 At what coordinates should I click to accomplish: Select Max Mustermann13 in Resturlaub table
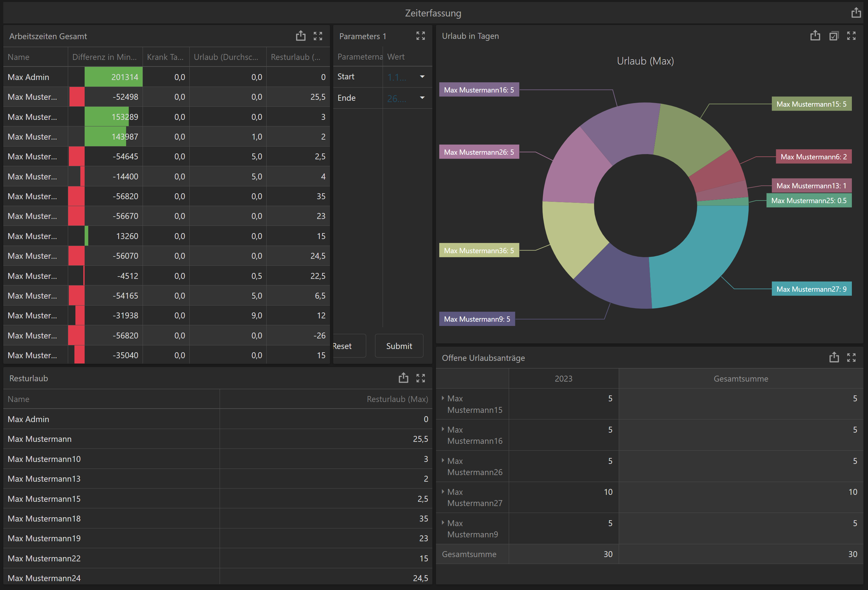[x=218, y=479]
